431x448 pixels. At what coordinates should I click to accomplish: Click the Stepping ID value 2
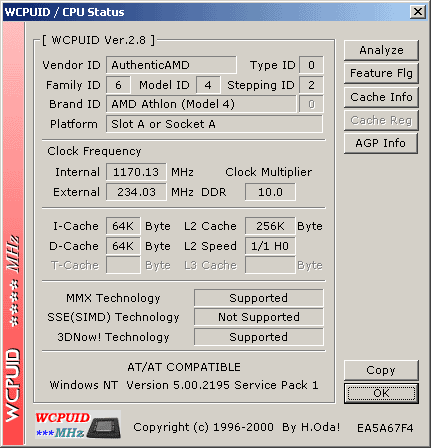pos(311,85)
